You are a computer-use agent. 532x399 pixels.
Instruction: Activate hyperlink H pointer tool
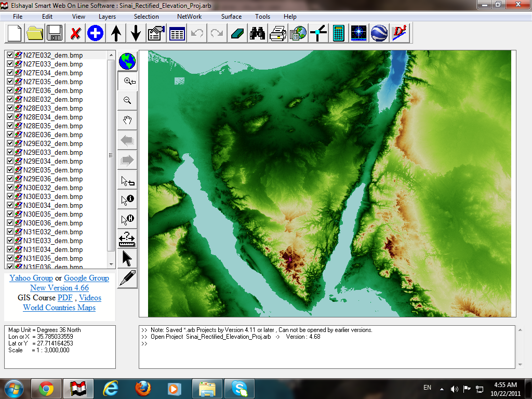(x=128, y=219)
